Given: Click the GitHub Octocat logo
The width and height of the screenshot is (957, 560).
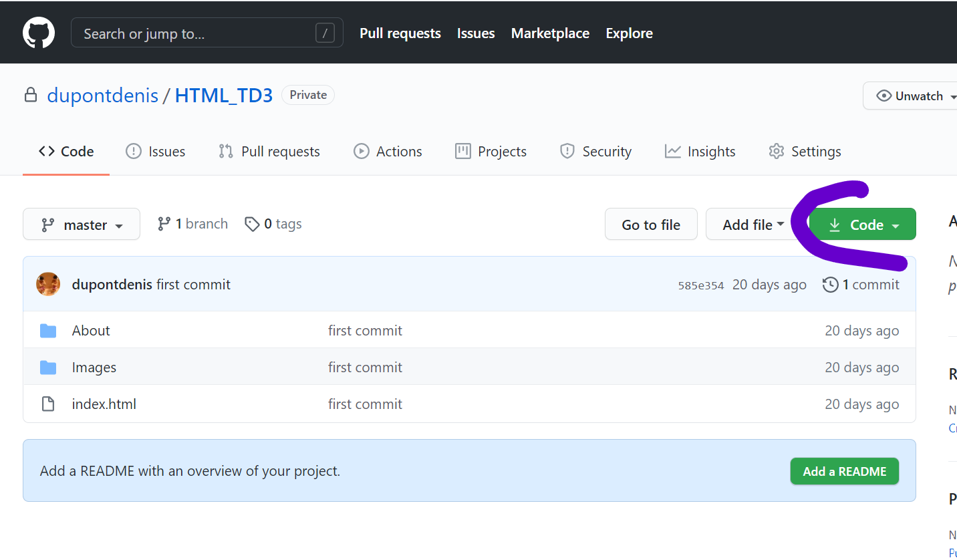Looking at the screenshot, I should pyautogui.click(x=39, y=33).
